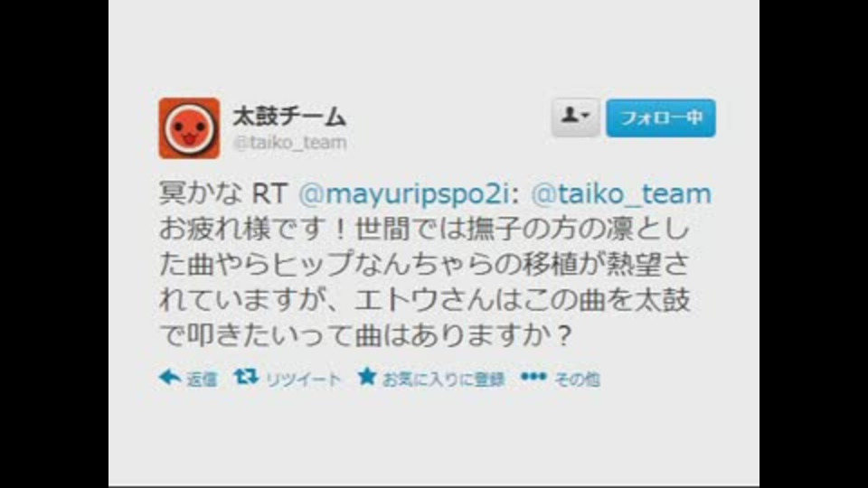Open the @mayuripspo2i mention link
The height and width of the screenshot is (488, 868).
coord(408,193)
